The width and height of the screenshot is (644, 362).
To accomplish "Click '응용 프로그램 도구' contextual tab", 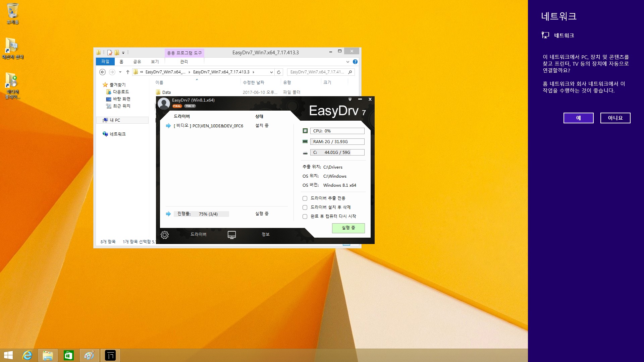I will pos(184,53).
